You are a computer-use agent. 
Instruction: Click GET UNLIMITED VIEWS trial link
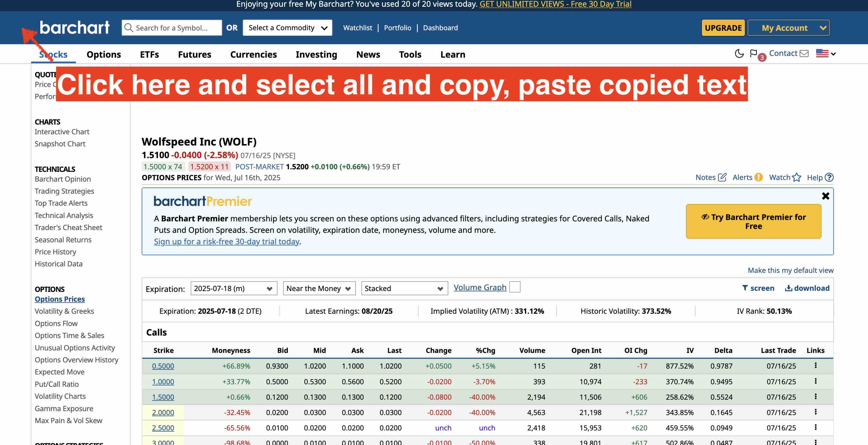click(555, 4)
